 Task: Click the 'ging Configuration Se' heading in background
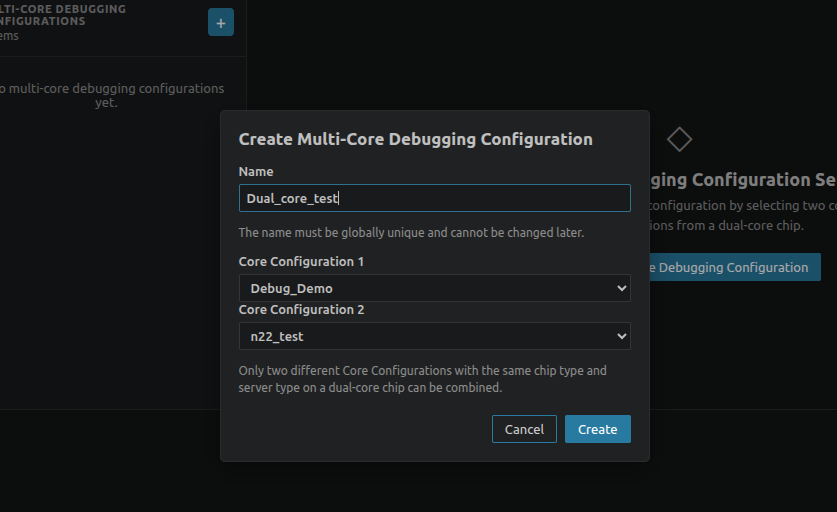[743, 180]
